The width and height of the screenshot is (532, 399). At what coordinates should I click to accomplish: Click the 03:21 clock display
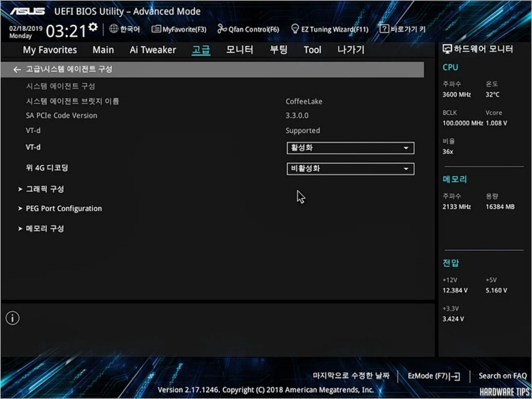click(66, 32)
